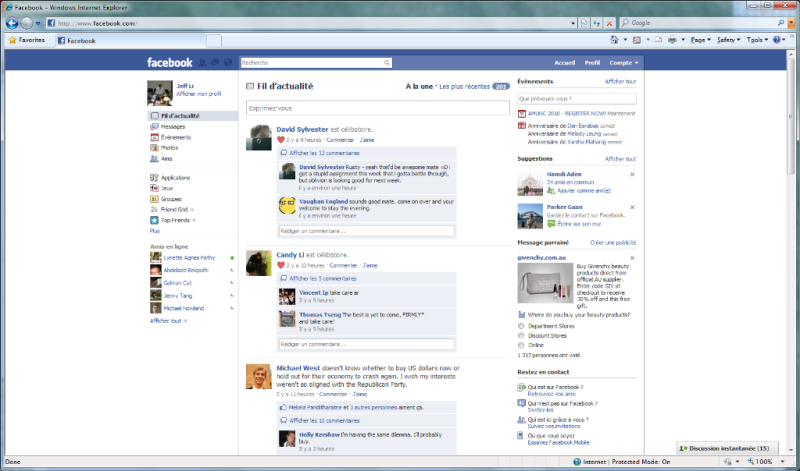Click the facebook logo in header
This screenshot has width=800, height=471.
(169, 62)
